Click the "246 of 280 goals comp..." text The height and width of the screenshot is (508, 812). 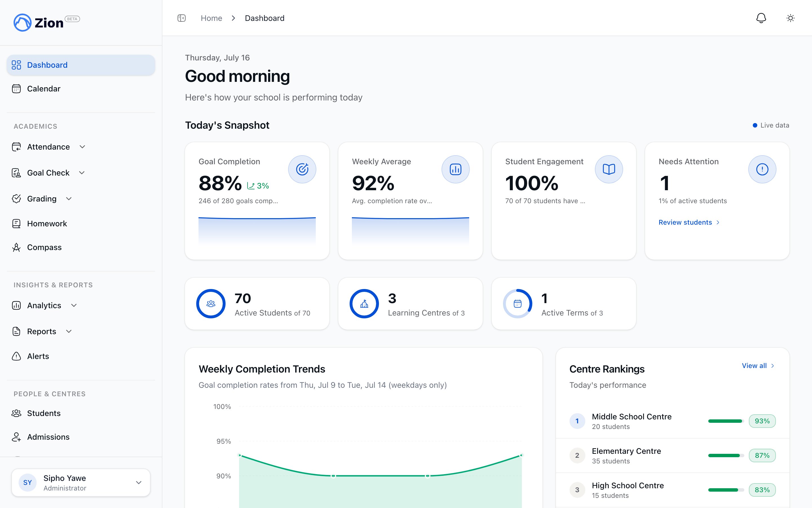coord(238,201)
